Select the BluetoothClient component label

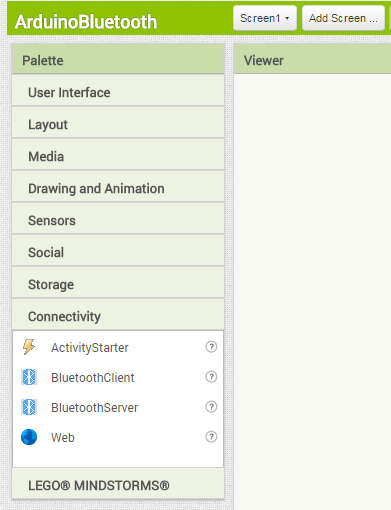click(93, 378)
